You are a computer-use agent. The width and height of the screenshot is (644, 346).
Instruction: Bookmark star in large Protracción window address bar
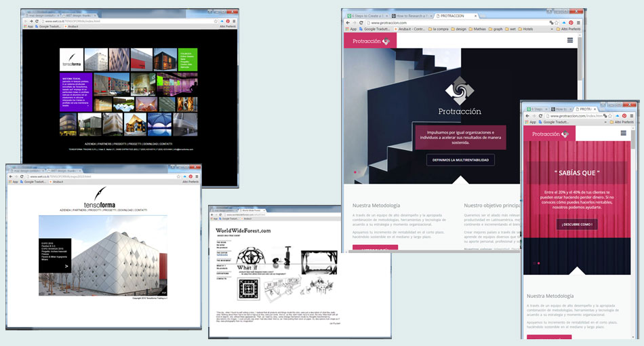pos(557,23)
